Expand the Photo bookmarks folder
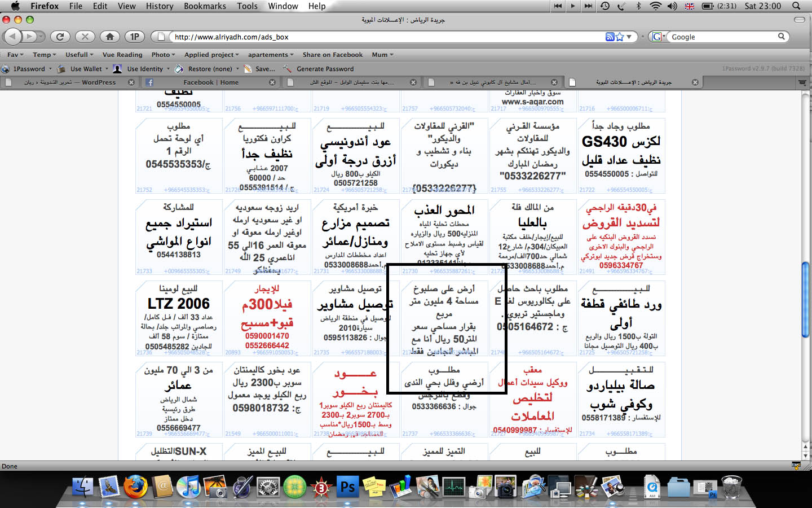Image resolution: width=812 pixels, height=508 pixels. (x=163, y=55)
